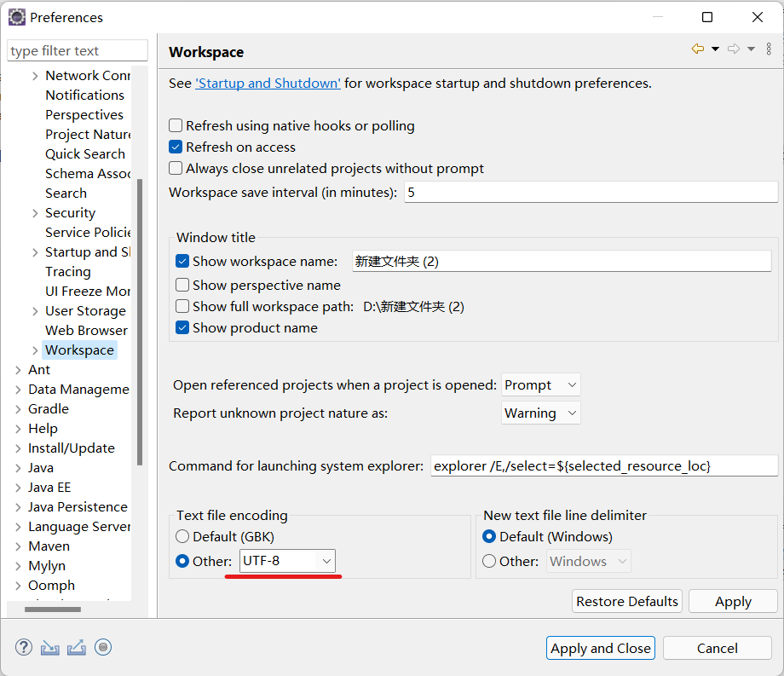Go back with the yellow arrow icon
This screenshot has width=784, height=676.
click(x=698, y=49)
